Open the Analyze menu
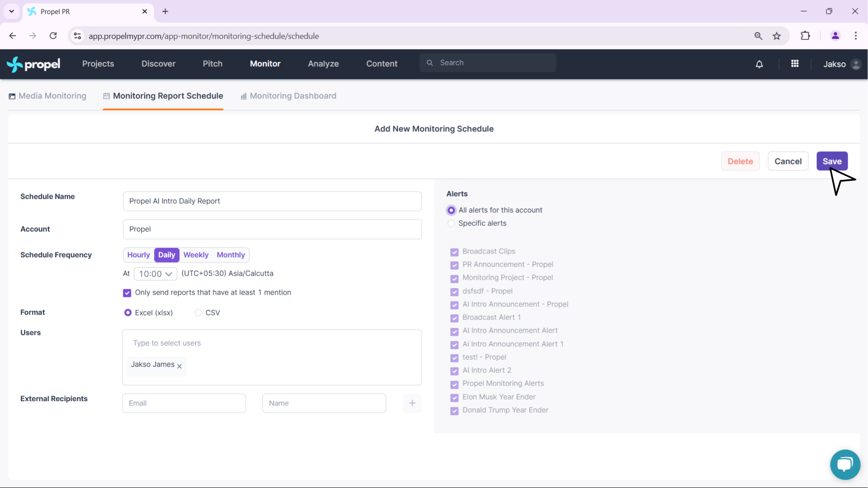 click(323, 64)
